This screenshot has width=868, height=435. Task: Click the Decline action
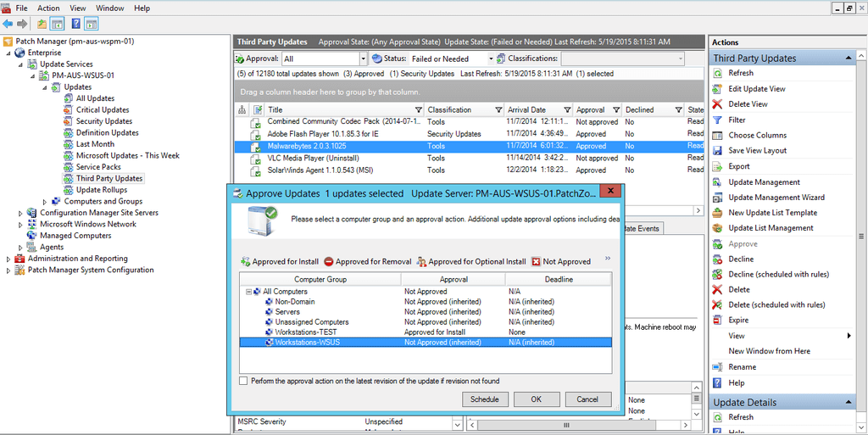pyautogui.click(x=741, y=259)
